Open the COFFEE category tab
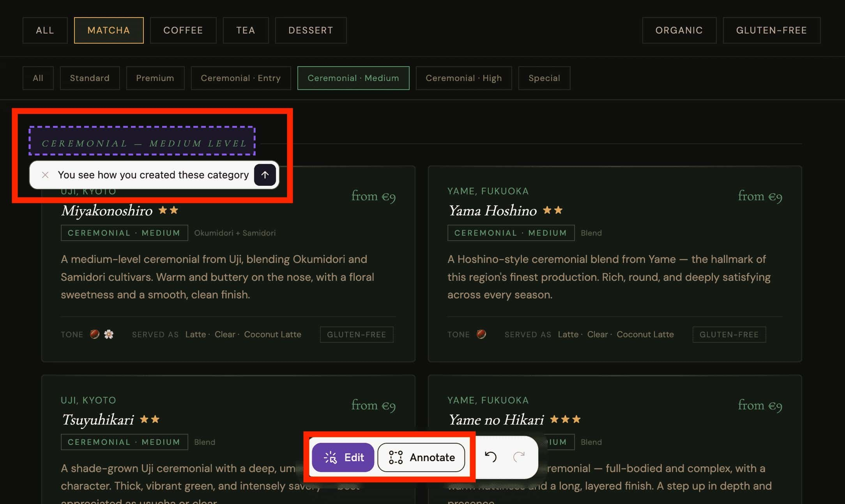 (x=183, y=30)
